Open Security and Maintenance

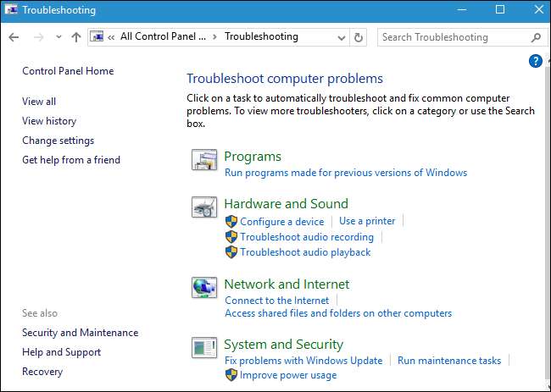(x=81, y=333)
